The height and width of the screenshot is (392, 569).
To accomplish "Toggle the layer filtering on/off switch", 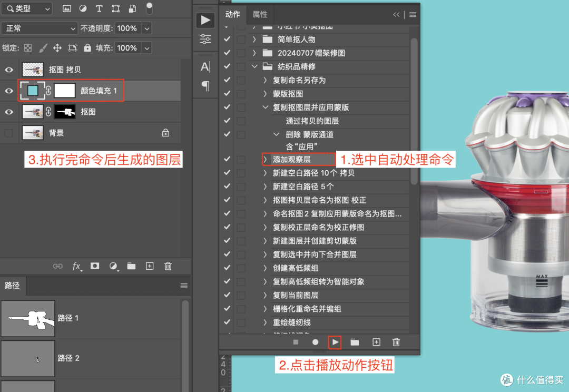I will pyautogui.click(x=149, y=8).
